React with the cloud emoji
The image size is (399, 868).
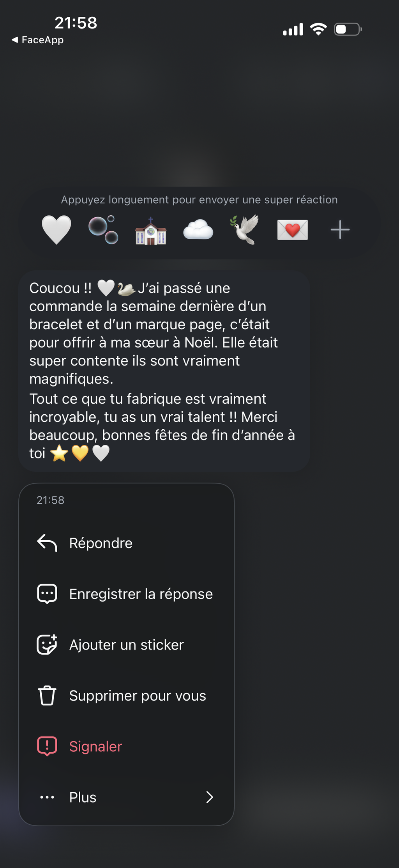[x=198, y=229]
